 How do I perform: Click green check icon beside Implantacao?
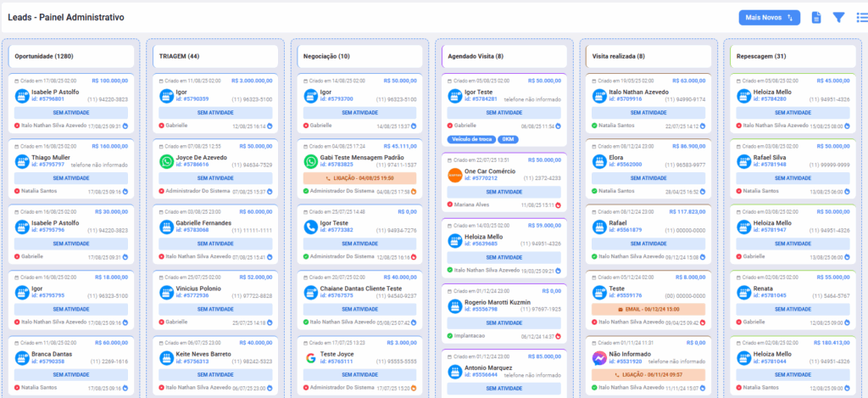(450, 335)
